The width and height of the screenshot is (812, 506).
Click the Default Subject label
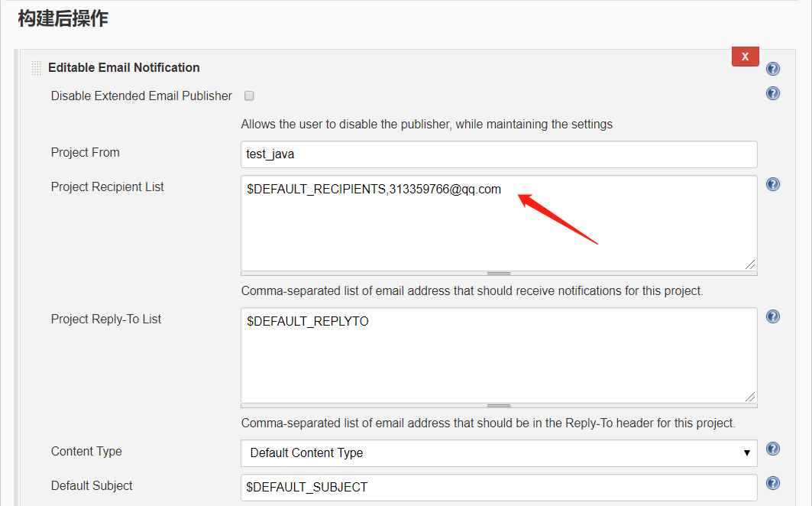tap(92, 486)
